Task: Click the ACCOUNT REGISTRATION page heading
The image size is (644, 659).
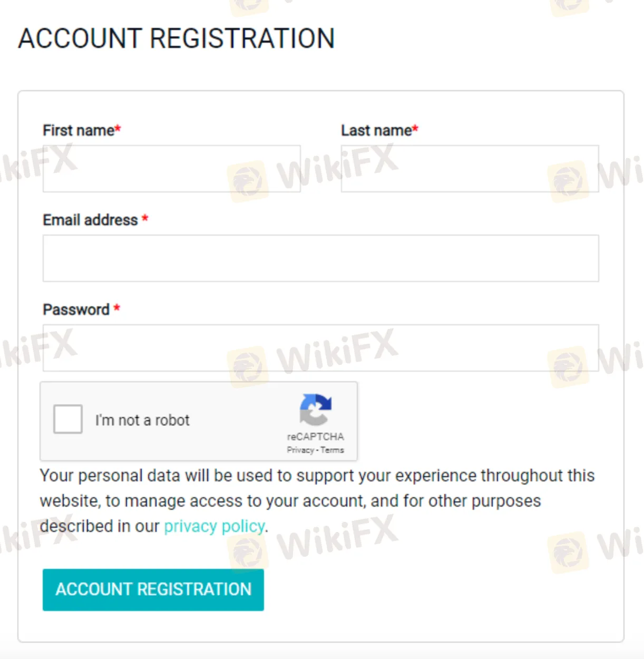Action: [x=177, y=38]
